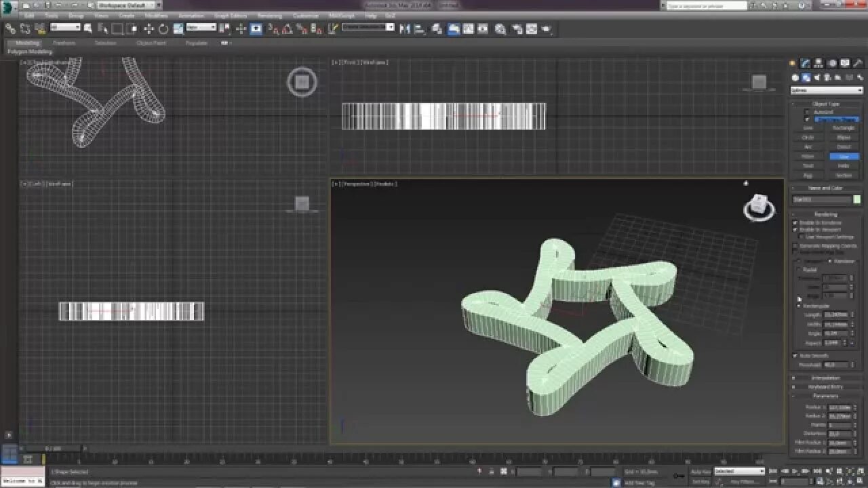This screenshot has height=488, width=868.
Task: Click the Line shape button
Action: [x=808, y=127]
